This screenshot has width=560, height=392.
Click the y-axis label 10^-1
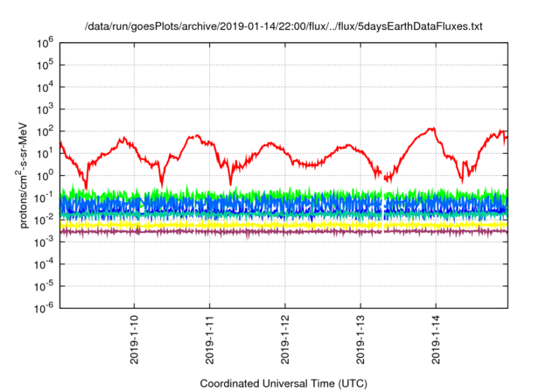coord(45,198)
